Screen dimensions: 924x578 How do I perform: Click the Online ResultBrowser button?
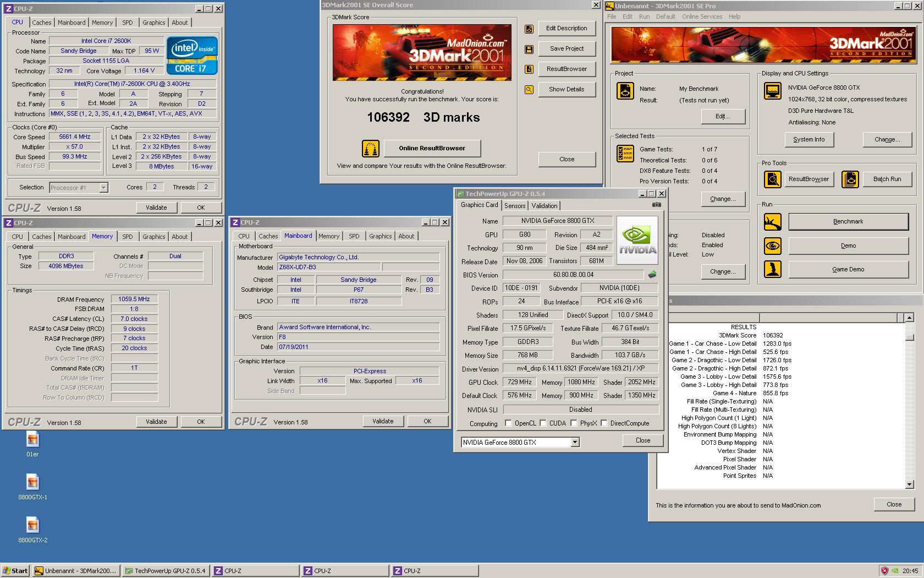[x=432, y=149]
